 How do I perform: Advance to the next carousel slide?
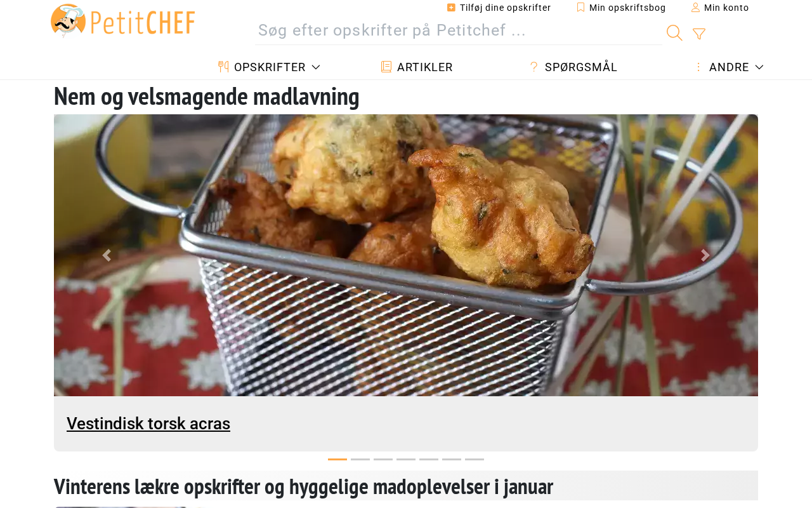(705, 255)
